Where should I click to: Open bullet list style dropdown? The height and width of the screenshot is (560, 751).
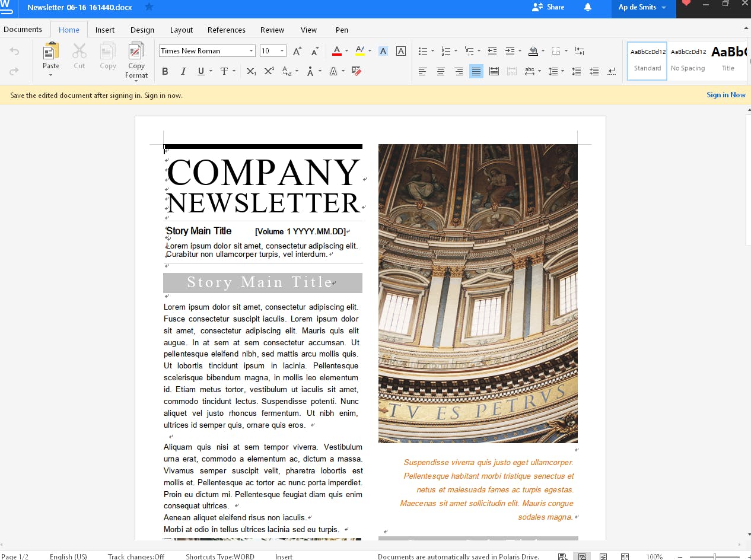coord(432,51)
